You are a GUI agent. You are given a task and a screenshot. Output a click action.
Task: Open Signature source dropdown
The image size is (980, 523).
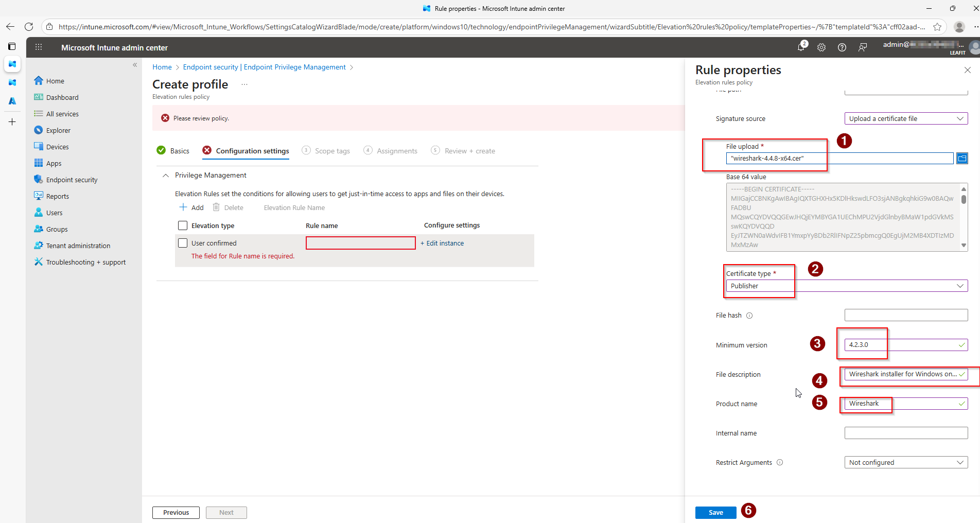906,118
